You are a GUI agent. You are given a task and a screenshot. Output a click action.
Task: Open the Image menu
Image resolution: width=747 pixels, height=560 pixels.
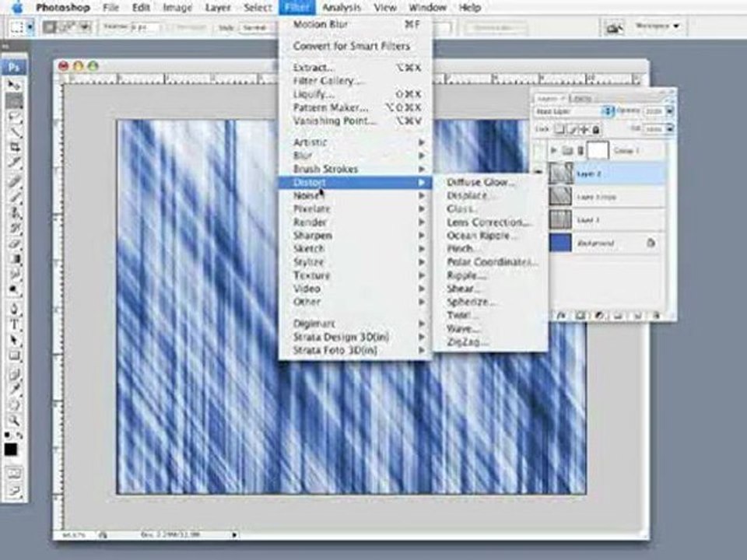177,8
